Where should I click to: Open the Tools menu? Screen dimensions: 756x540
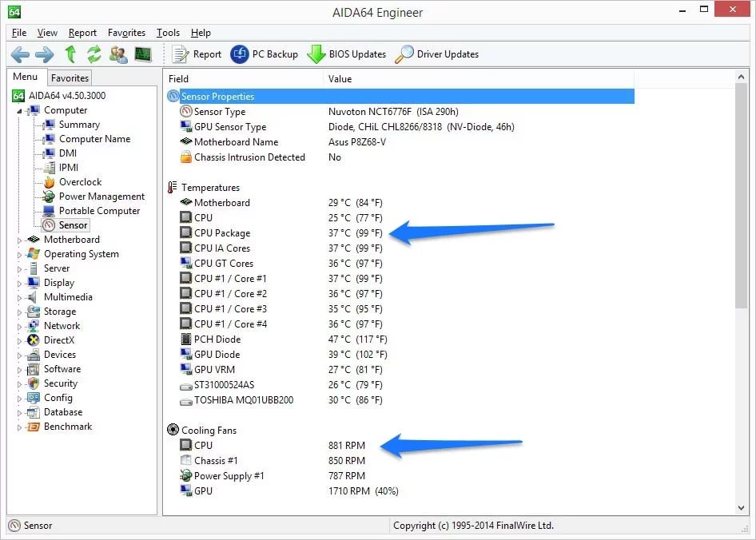pyautogui.click(x=167, y=33)
